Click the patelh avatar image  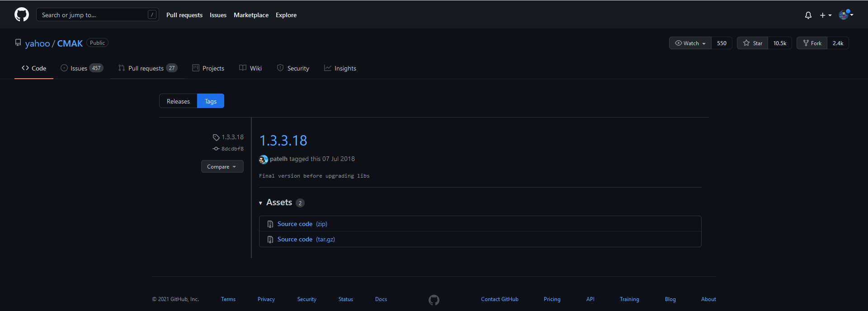264,159
